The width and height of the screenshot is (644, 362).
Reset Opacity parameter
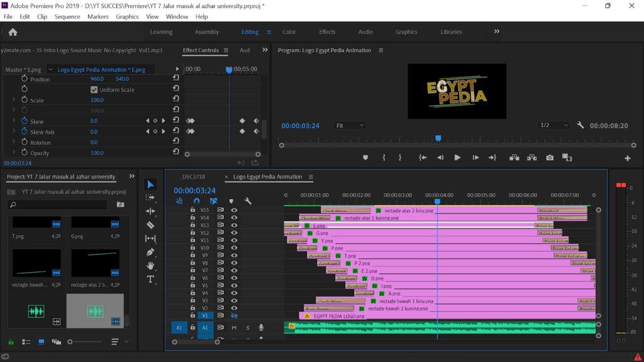(176, 151)
